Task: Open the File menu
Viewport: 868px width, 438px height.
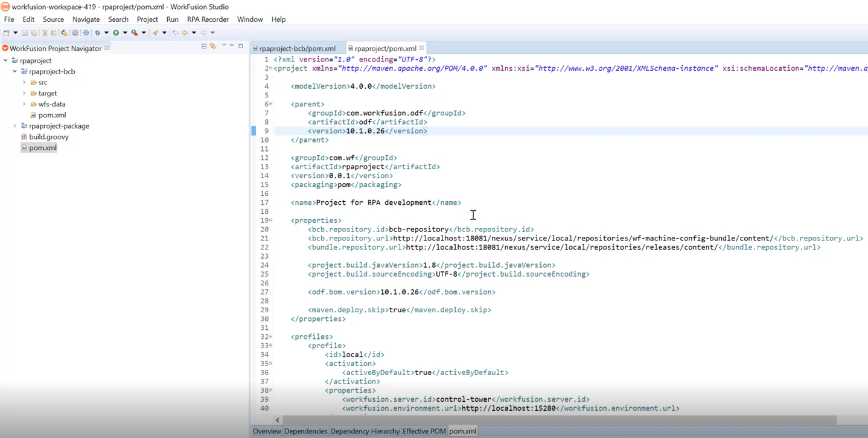Action: point(9,19)
